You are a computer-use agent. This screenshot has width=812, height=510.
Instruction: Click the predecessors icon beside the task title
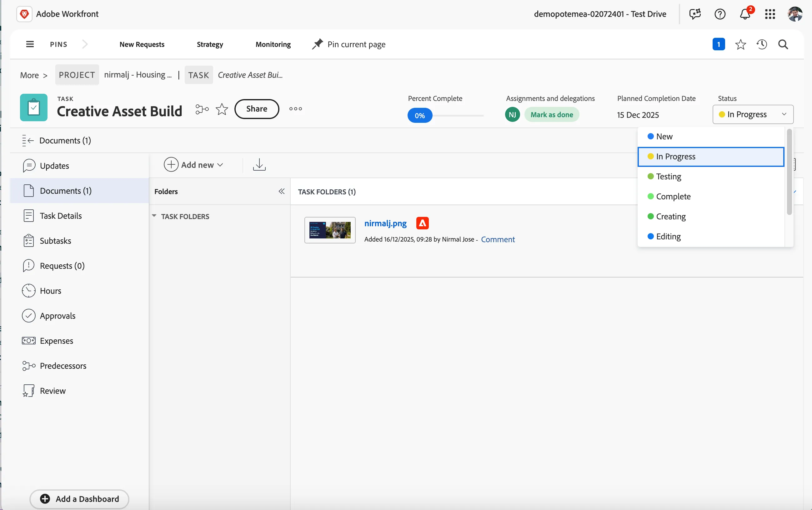point(202,109)
